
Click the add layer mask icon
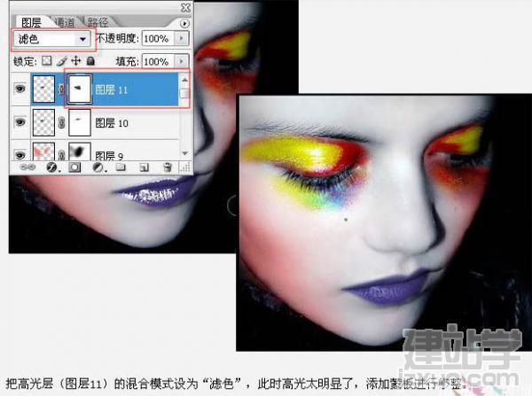(x=74, y=167)
